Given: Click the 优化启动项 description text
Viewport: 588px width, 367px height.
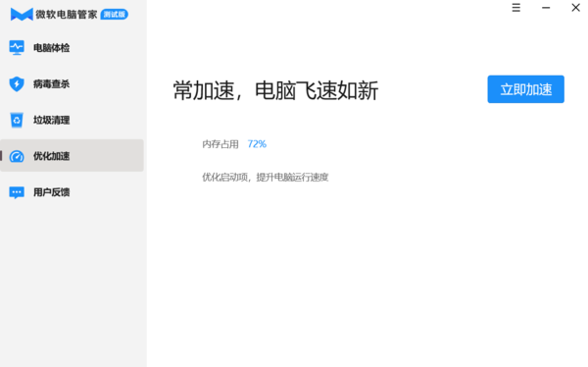Looking at the screenshot, I should tap(266, 177).
